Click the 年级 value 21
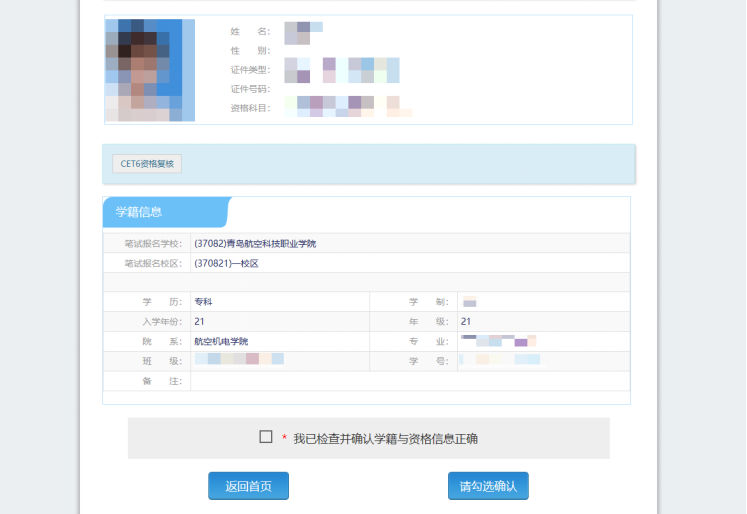 point(466,321)
